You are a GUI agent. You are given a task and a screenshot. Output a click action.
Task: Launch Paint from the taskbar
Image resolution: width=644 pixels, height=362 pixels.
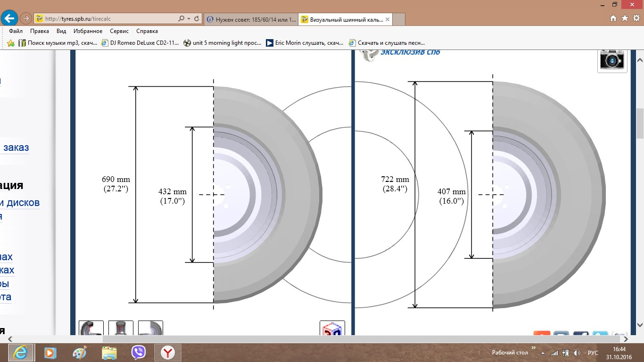pyautogui.click(x=79, y=352)
